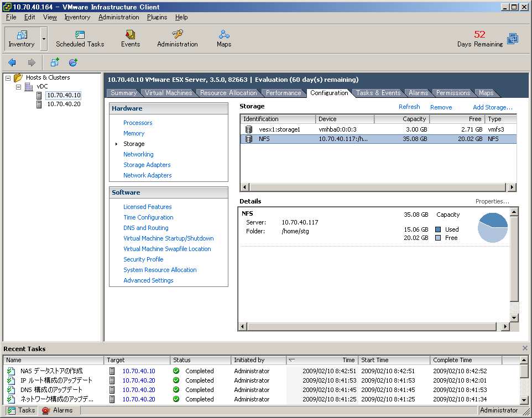Open the Security Profile link
The height and width of the screenshot is (418, 532).
point(144,259)
